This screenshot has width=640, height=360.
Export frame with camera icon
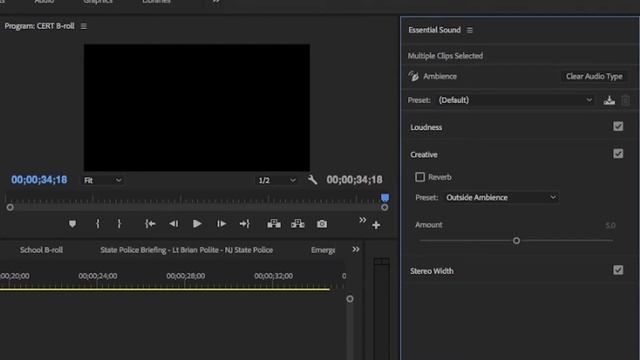(x=322, y=224)
